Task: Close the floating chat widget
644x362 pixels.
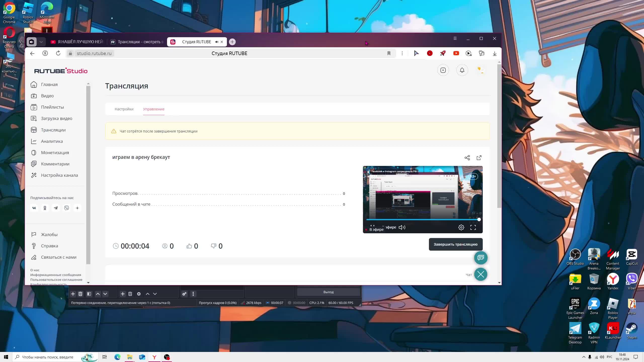Action: point(481,274)
